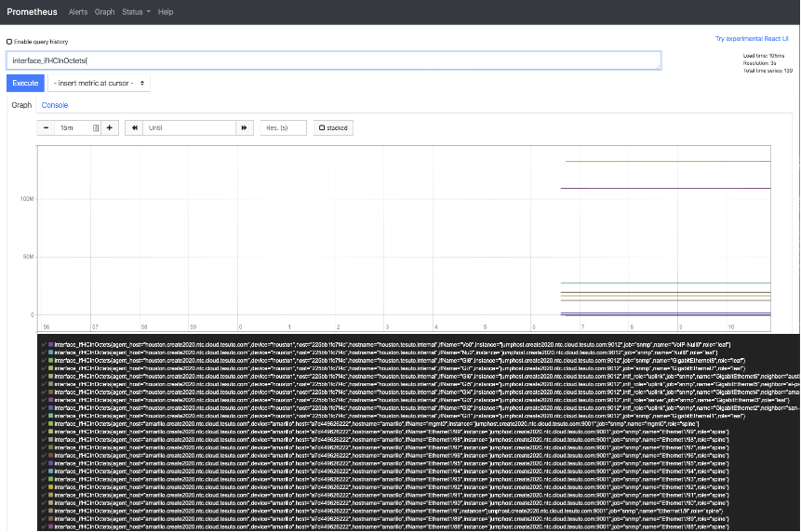Switch to the Console tab

coord(55,105)
